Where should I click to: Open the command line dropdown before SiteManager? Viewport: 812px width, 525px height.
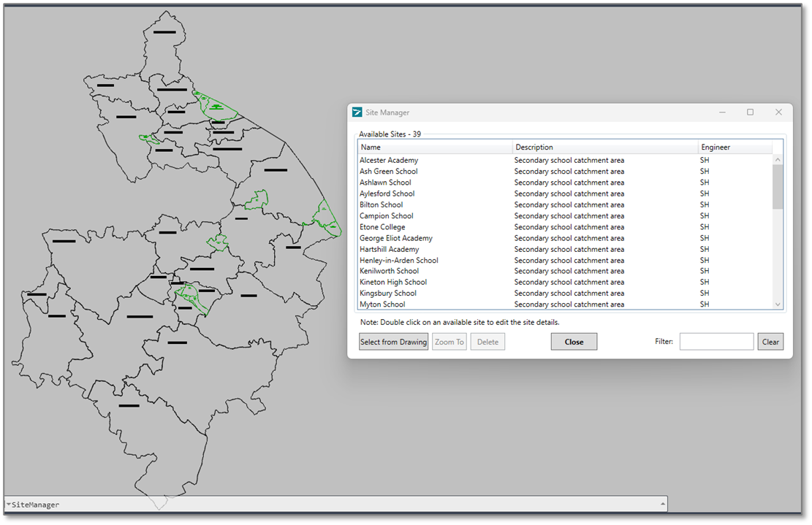click(8, 505)
